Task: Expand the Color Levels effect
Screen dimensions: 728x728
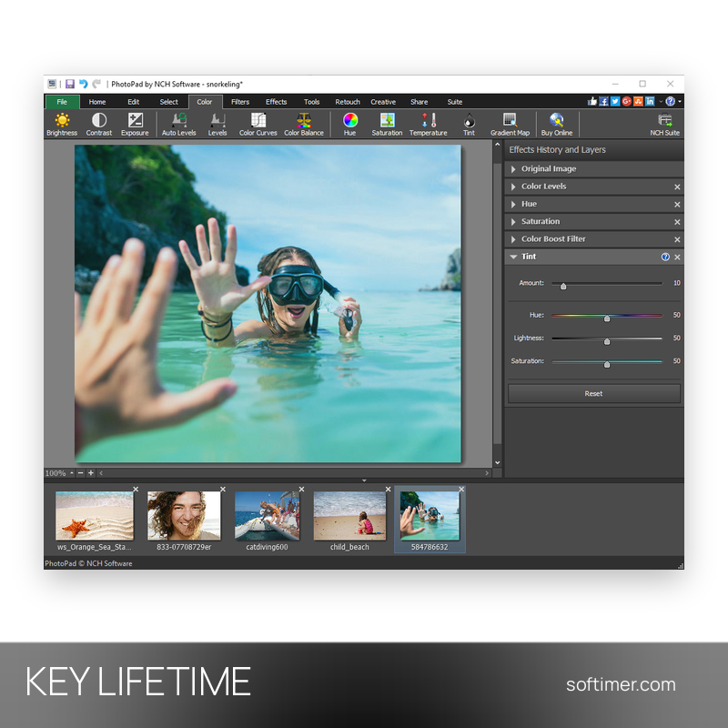Action: (x=513, y=187)
